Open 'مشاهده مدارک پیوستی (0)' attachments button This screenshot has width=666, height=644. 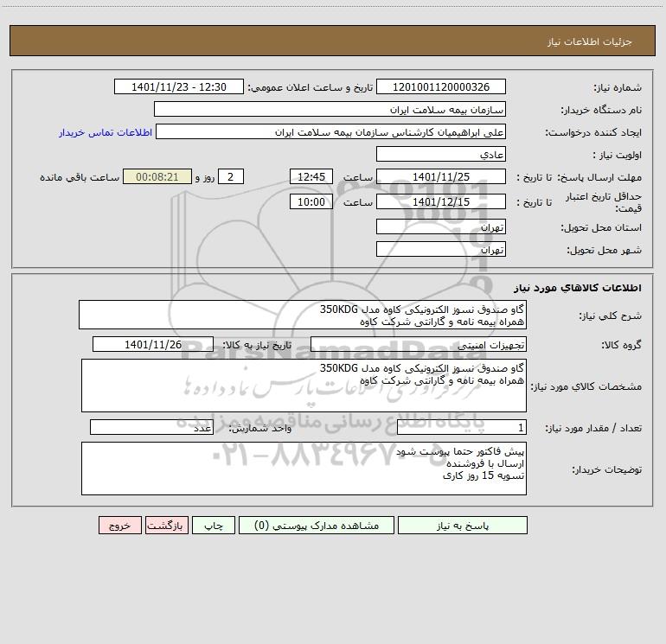tap(317, 526)
